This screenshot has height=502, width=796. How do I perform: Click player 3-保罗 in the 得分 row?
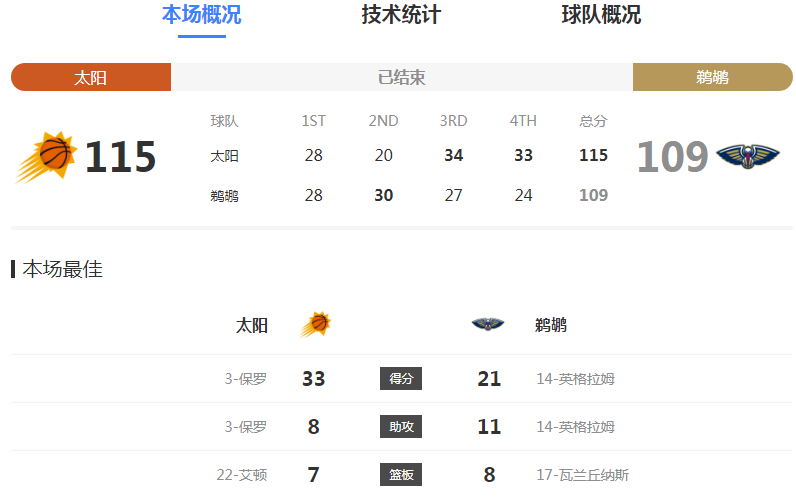pyautogui.click(x=246, y=379)
